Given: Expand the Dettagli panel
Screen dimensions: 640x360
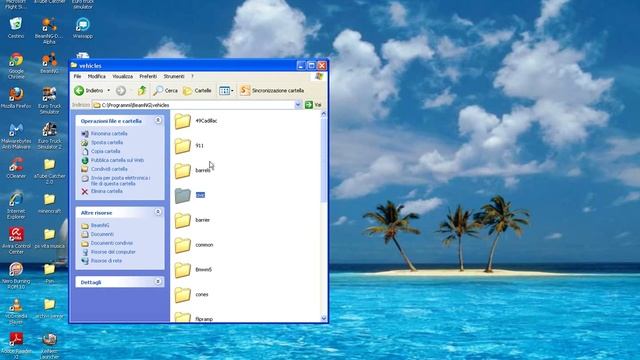Looking at the screenshot, I should (158, 282).
